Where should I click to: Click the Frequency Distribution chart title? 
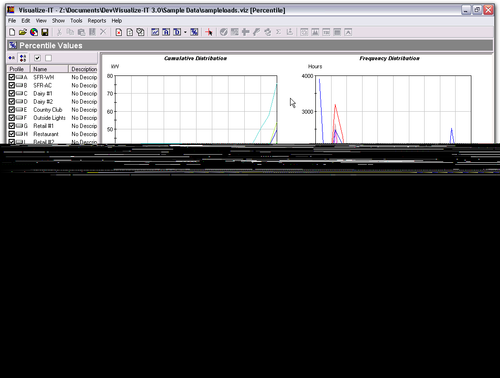coord(389,58)
